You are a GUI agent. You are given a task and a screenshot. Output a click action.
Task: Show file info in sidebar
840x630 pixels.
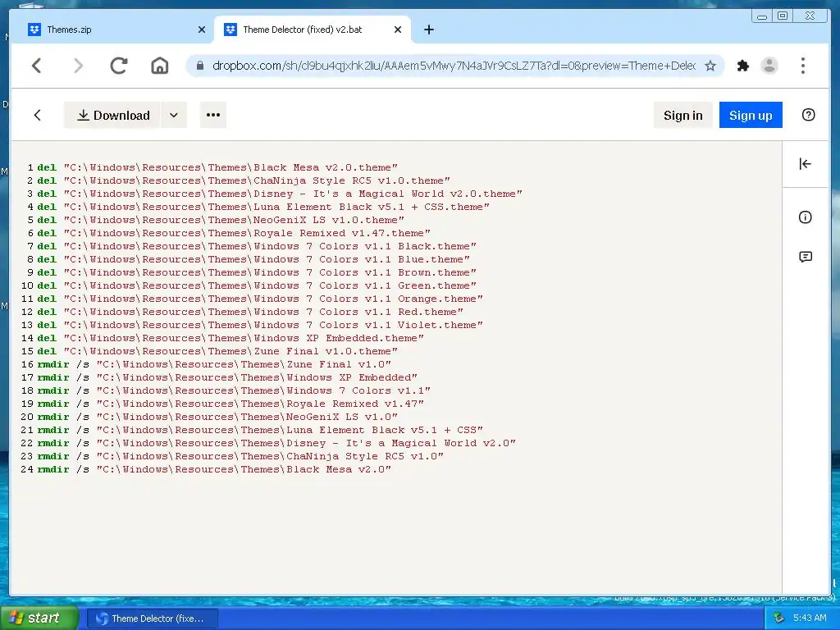(x=806, y=217)
